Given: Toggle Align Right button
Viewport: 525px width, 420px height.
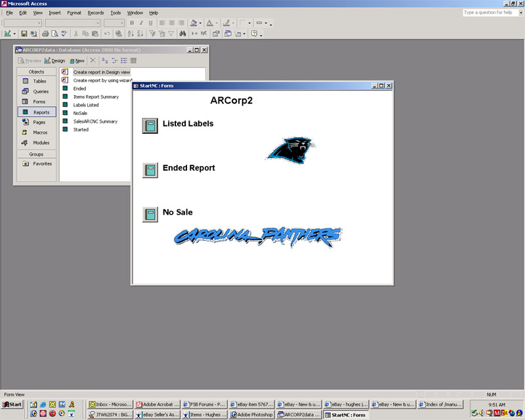Looking at the screenshot, I should tap(181, 23).
